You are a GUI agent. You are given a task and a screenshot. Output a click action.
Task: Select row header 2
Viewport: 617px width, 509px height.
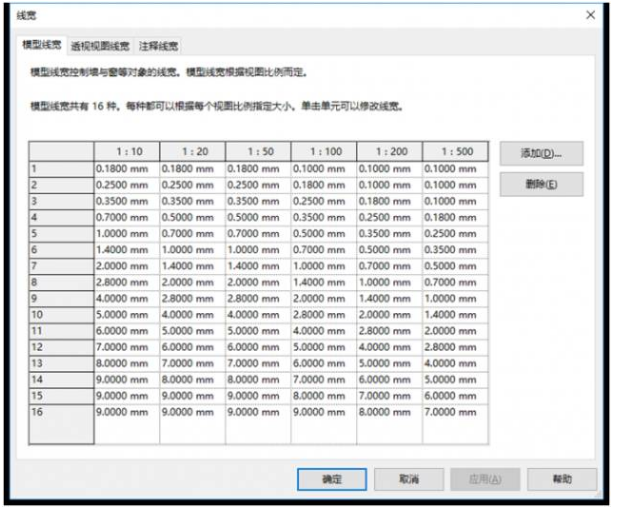61,185
